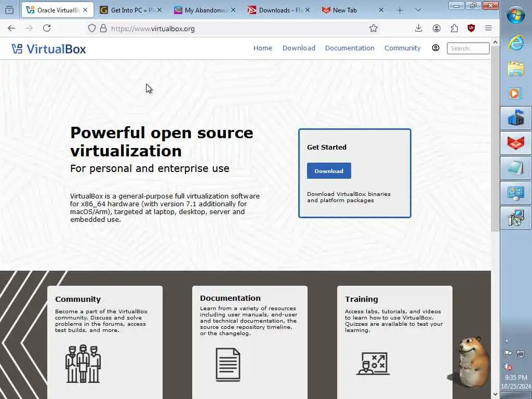Close the Oracle VirtualBox tab

(85, 10)
